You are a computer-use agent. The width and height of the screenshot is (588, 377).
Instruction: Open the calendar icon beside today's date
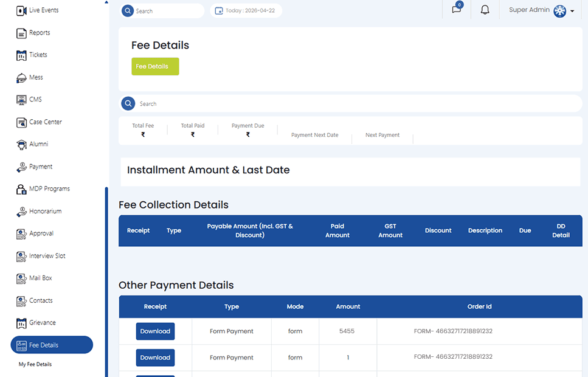point(219,11)
